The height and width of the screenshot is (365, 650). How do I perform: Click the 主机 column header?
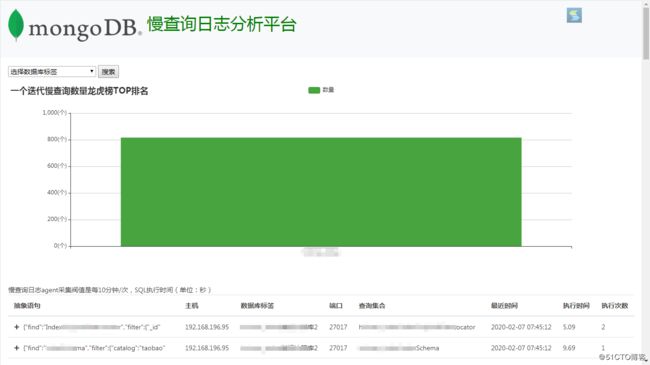[x=192, y=306]
